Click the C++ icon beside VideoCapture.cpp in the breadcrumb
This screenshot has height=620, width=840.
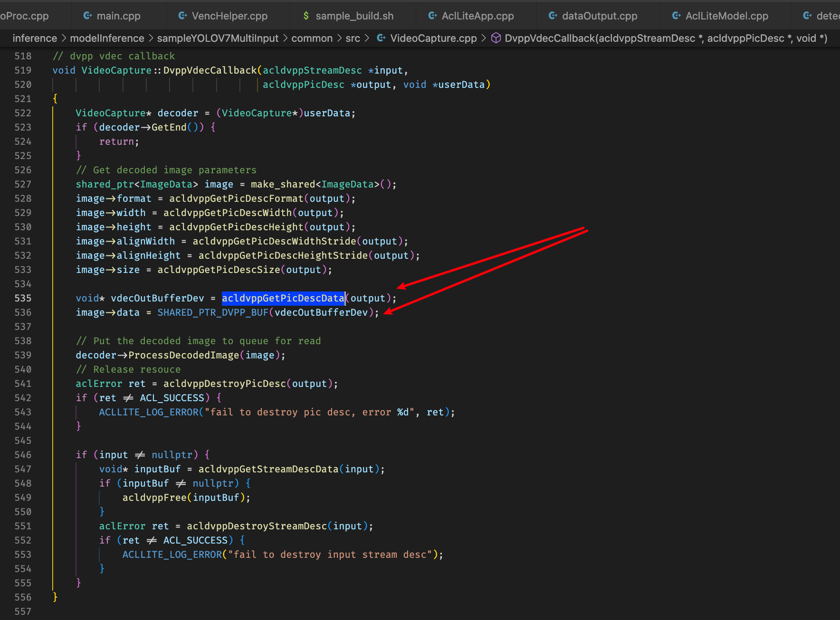pos(381,38)
